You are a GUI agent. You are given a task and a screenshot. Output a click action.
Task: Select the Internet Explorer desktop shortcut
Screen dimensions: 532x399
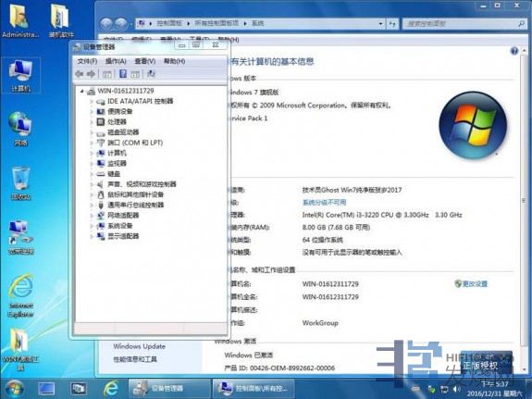(x=20, y=295)
